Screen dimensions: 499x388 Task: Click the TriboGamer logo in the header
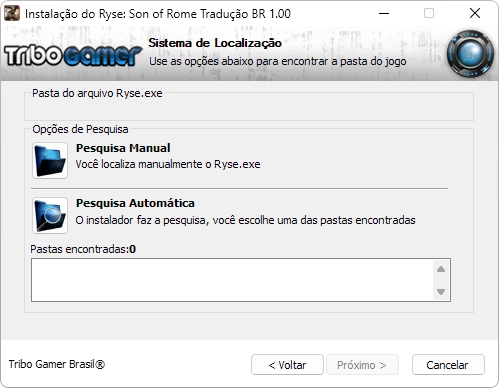pyautogui.click(x=73, y=55)
